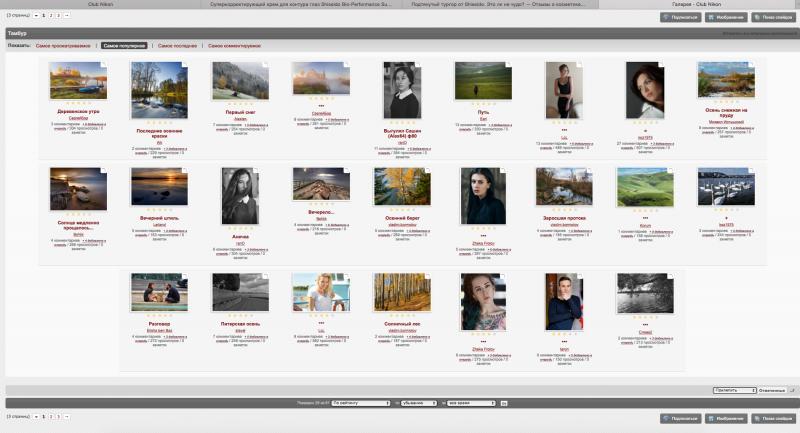The image size is (800, 433).
Task: Go to the next page using the top arrow
Action: point(66,16)
